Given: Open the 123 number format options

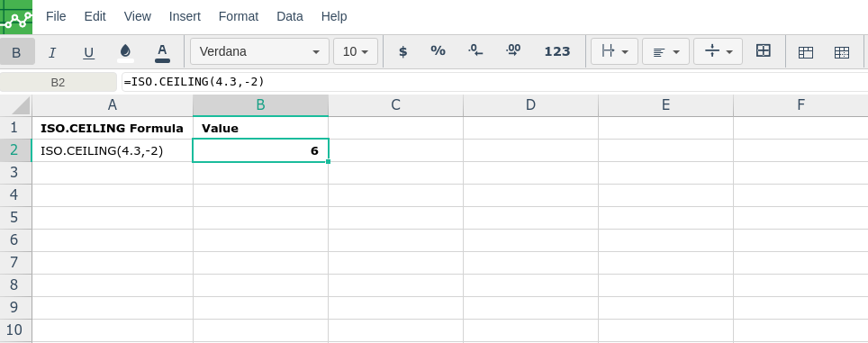Looking at the screenshot, I should coord(556,51).
